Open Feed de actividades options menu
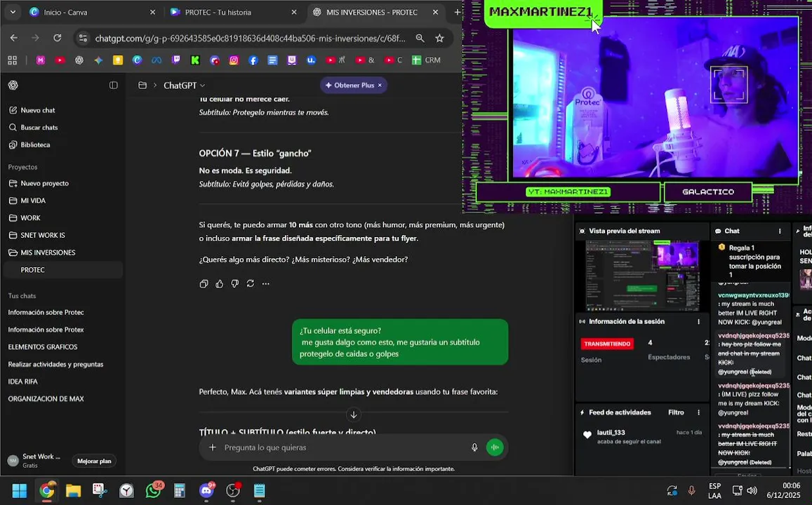The image size is (812, 505). [x=698, y=412]
